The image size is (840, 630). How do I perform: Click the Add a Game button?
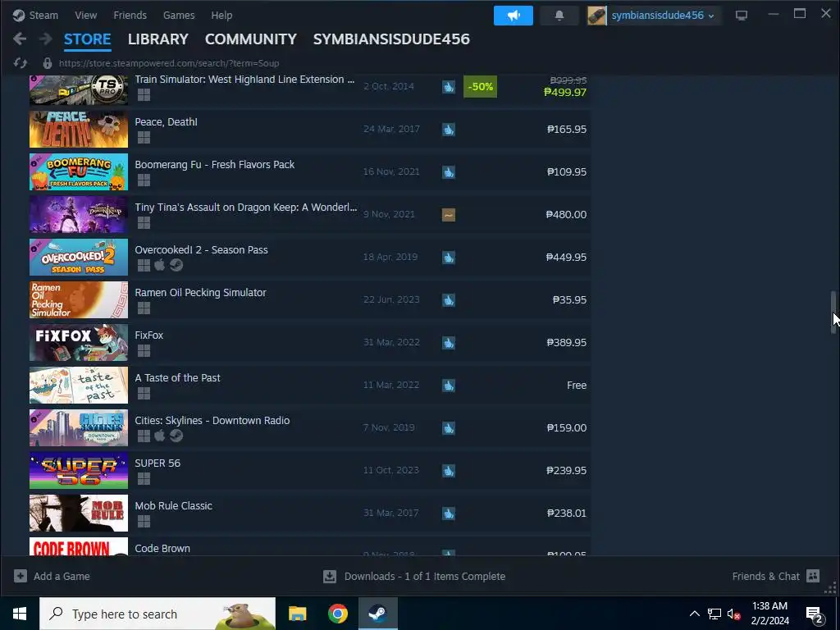pyautogui.click(x=52, y=576)
